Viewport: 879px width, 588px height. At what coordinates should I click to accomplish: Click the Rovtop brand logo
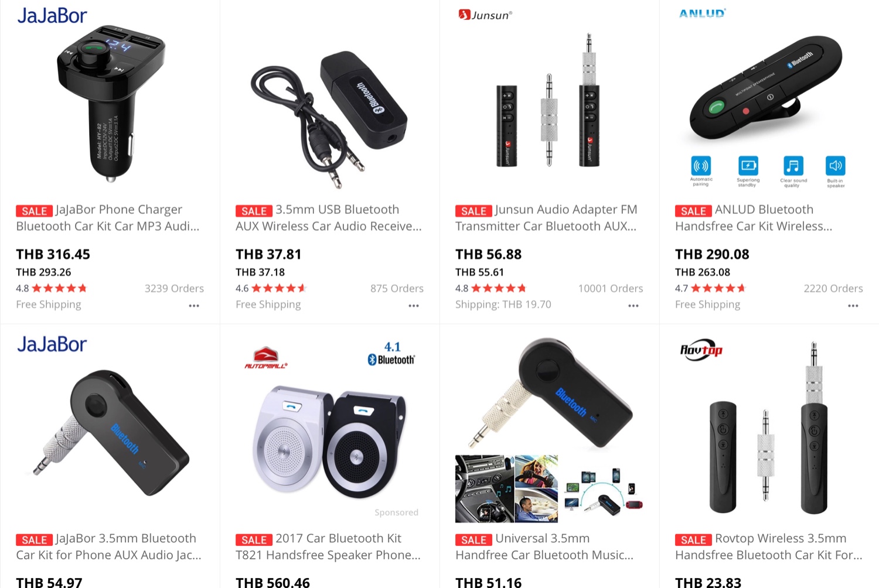[x=701, y=350]
